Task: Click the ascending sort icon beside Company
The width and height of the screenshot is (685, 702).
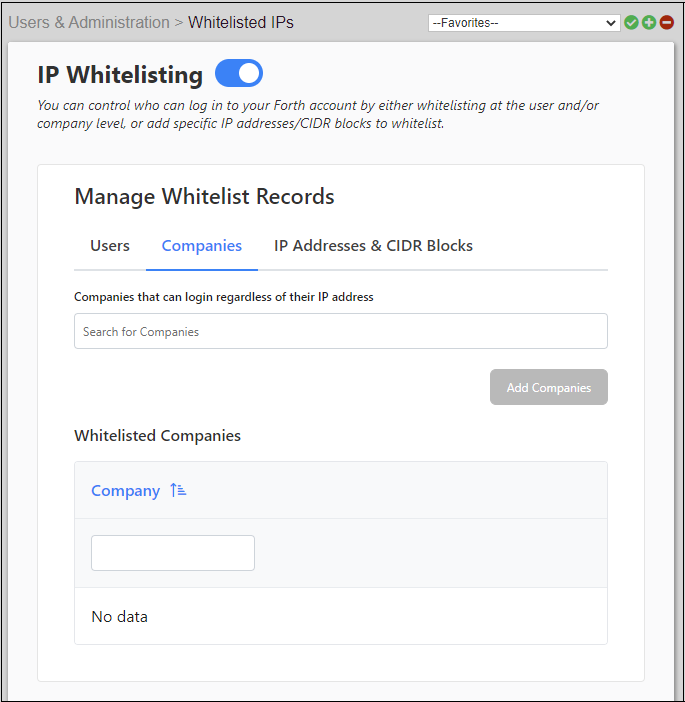Action: point(178,490)
